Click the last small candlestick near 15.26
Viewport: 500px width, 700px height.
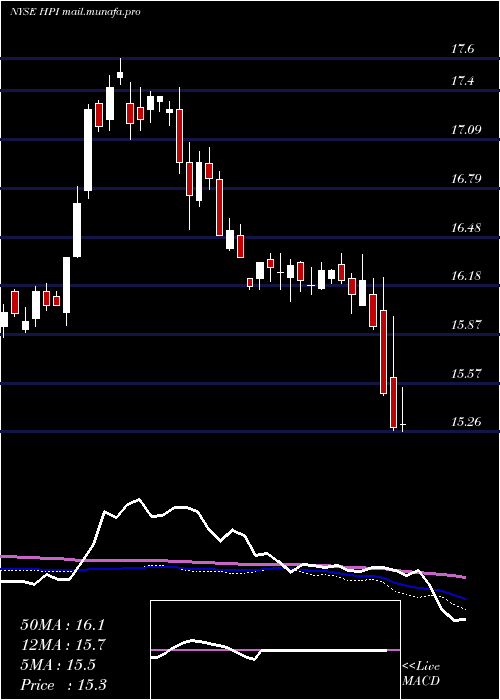pos(403,410)
